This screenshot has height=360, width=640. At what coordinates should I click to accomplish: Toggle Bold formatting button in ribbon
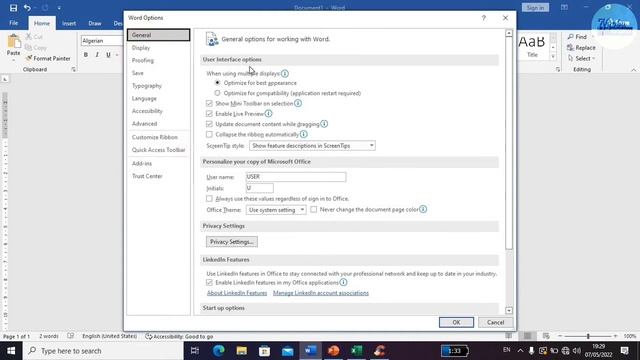coord(86,55)
